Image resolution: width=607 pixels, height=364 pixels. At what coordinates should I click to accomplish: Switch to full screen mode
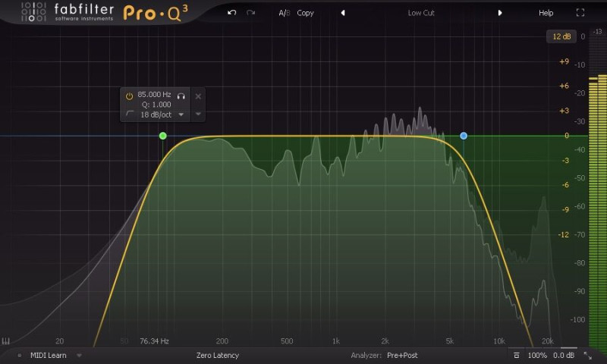(x=580, y=13)
